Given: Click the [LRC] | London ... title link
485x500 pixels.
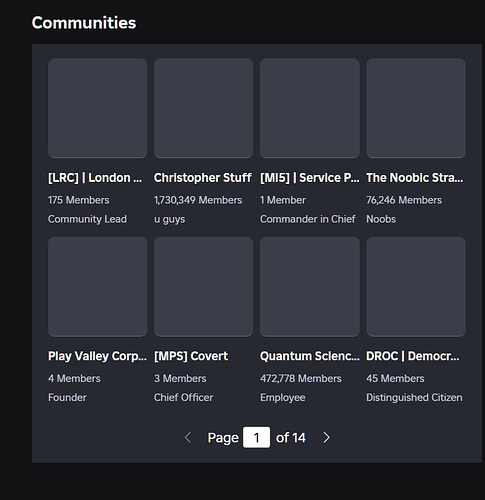Looking at the screenshot, I should click(x=95, y=178).
